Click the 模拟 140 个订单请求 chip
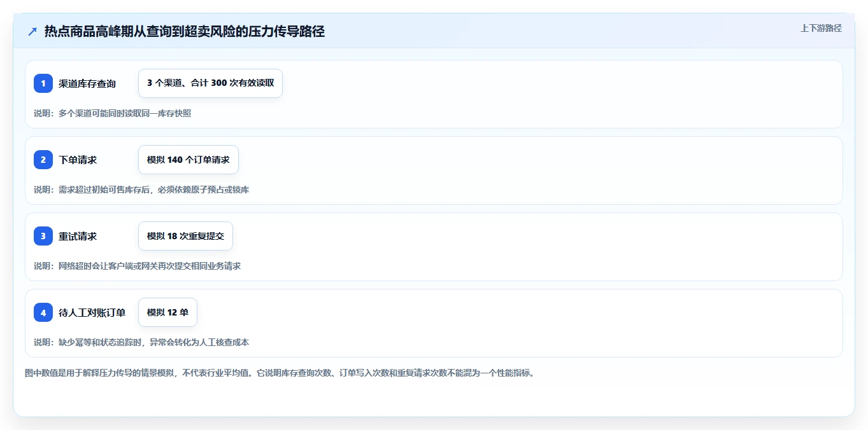This screenshot has height=430, width=868. [x=189, y=160]
